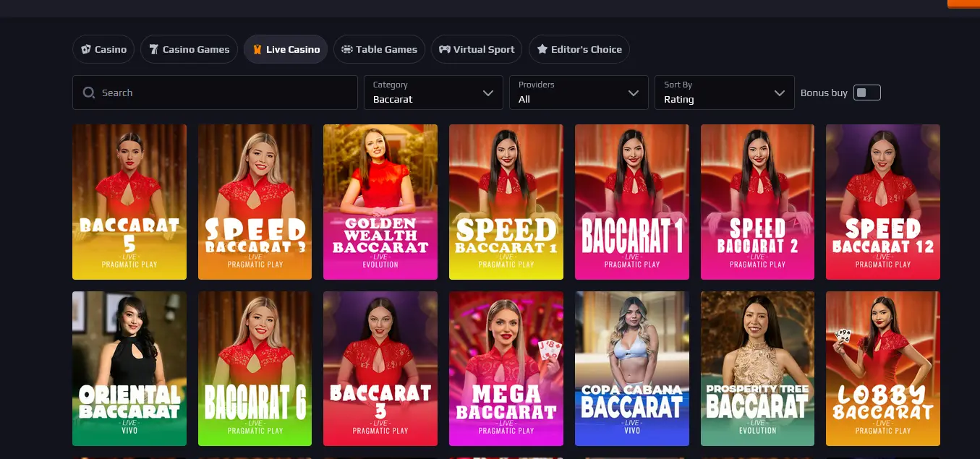The image size is (980, 459).
Task: Click the gamepad icon on Virtual Sport
Action: [x=445, y=49]
